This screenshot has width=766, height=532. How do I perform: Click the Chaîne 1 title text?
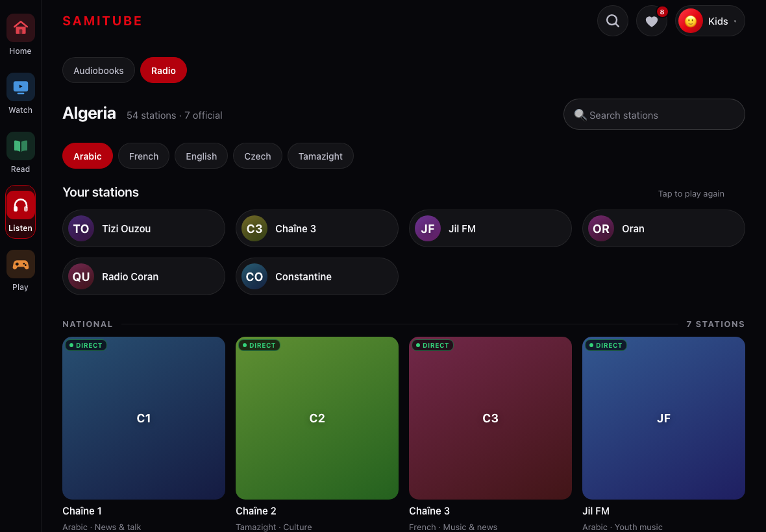click(x=82, y=511)
